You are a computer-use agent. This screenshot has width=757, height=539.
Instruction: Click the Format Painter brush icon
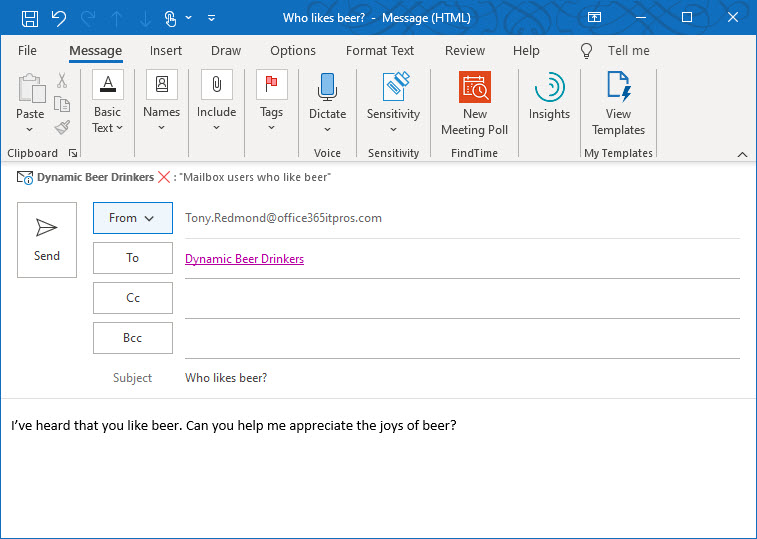pyautogui.click(x=62, y=127)
